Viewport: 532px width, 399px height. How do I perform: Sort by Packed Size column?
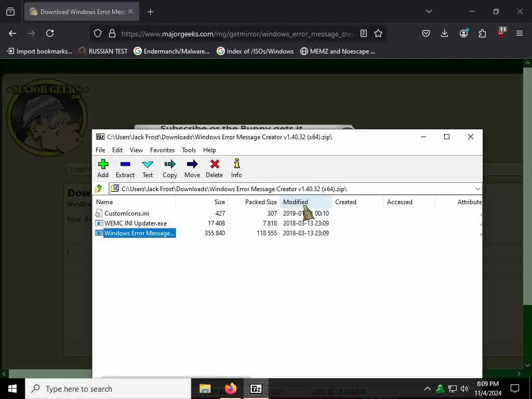(254, 202)
